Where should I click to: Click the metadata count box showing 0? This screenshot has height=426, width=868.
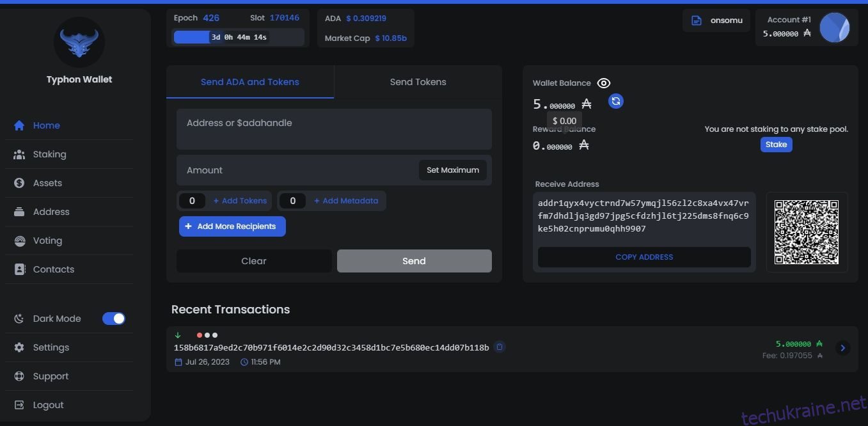[293, 201]
